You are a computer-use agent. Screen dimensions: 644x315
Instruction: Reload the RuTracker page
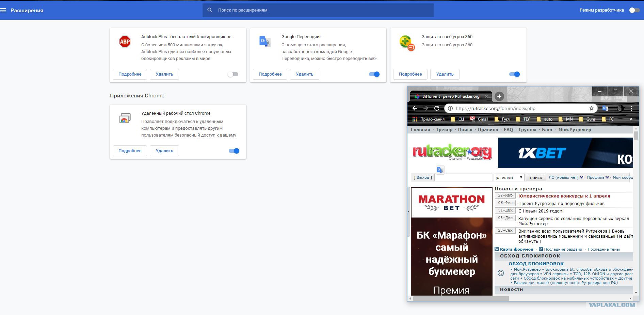(437, 108)
